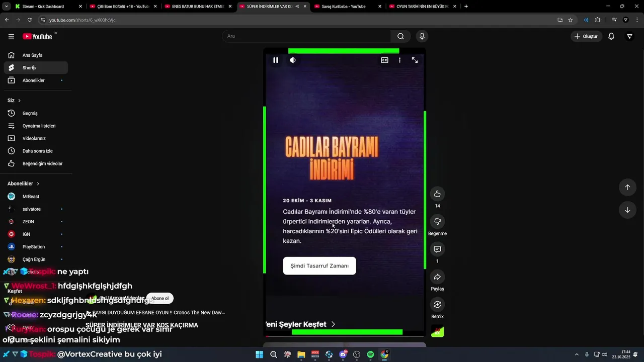The width and height of the screenshot is (644, 362).
Task: Open Discord from the taskbar
Action: (343, 354)
